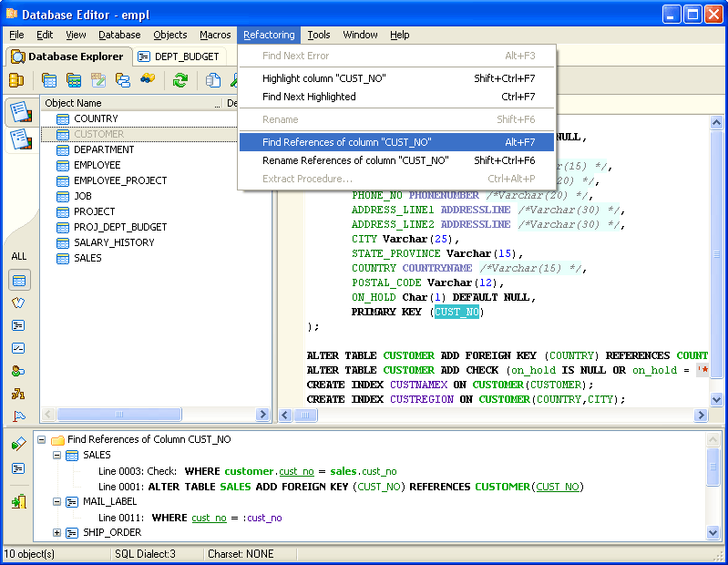Click the users icon in left sidebar
The height and width of the screenshot is (565, 728).
19,371
